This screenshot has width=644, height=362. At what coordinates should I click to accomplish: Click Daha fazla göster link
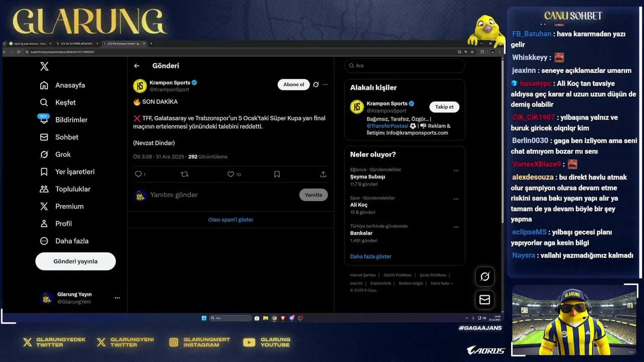(x=371, y=257)
